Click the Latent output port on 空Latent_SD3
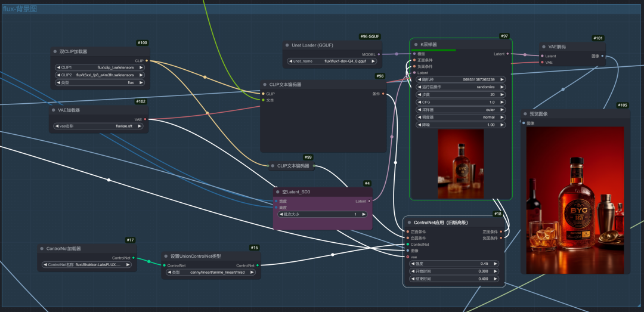This screenshot has height=312, width=644. point(369,201)
